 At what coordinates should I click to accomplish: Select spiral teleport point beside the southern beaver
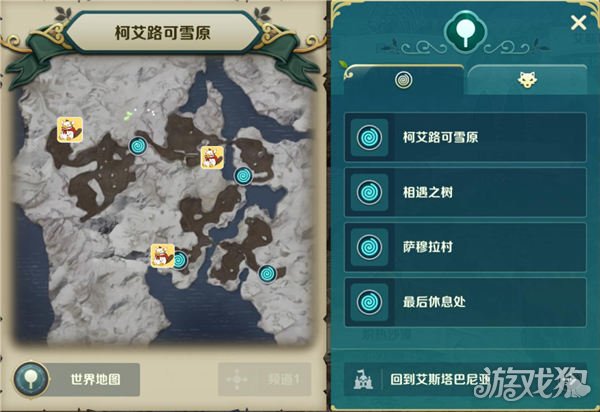(x=180, y=261)
